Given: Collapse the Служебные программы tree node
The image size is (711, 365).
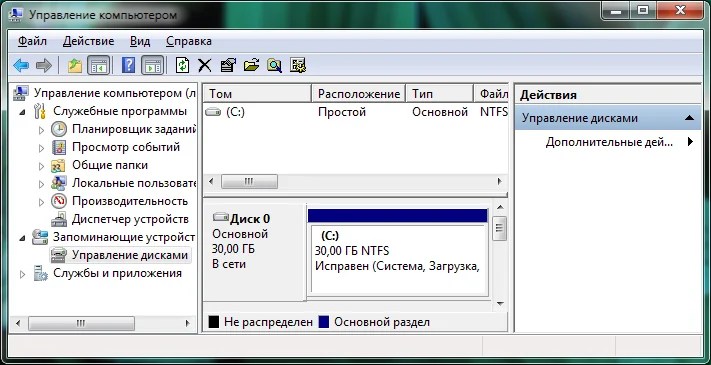Looking at the screenshot, I should click(x=22, y=112).
